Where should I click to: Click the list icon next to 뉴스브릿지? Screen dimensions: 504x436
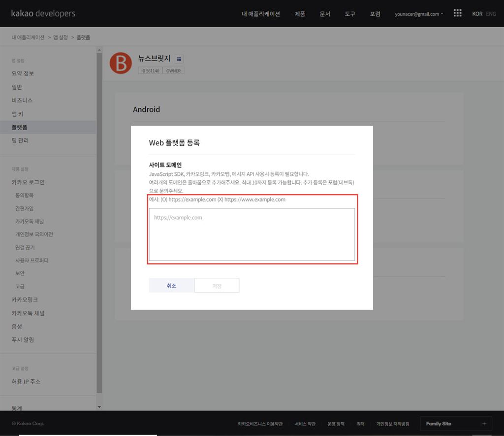click(179, 59)
